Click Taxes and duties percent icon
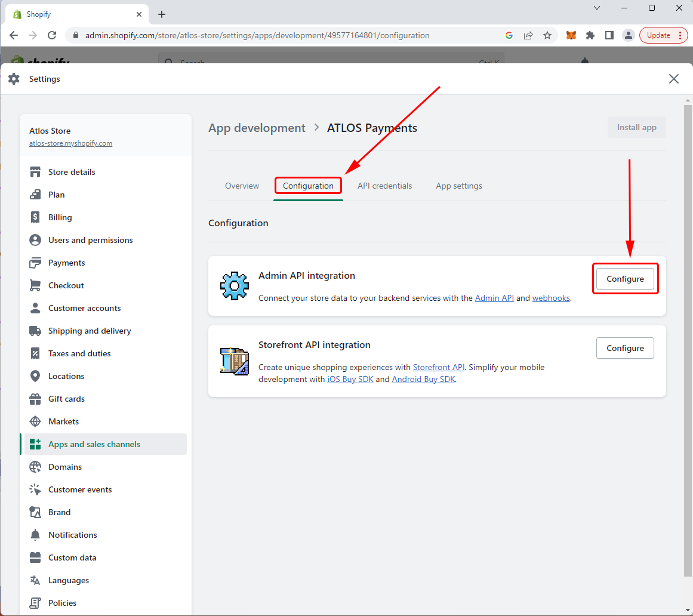The image size is (693, 616). 35,353
